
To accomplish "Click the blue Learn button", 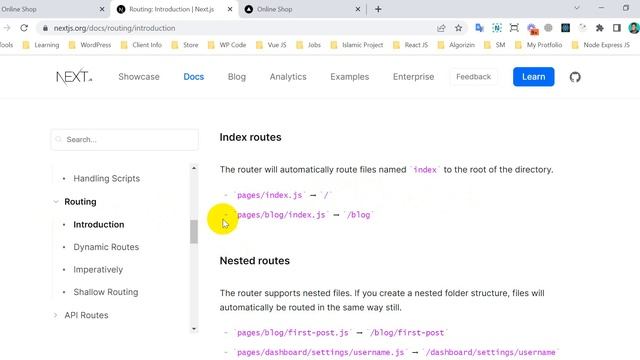I will (x=533, y=77).
